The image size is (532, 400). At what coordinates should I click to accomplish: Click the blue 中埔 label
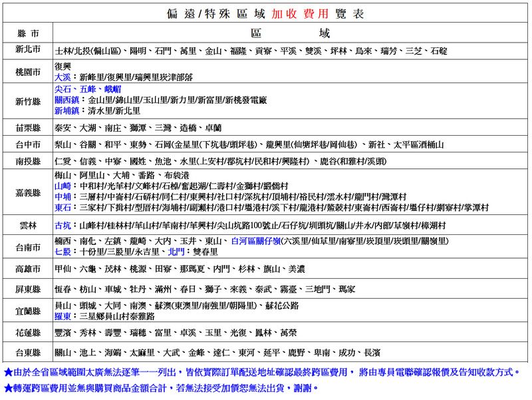point(63,197)
